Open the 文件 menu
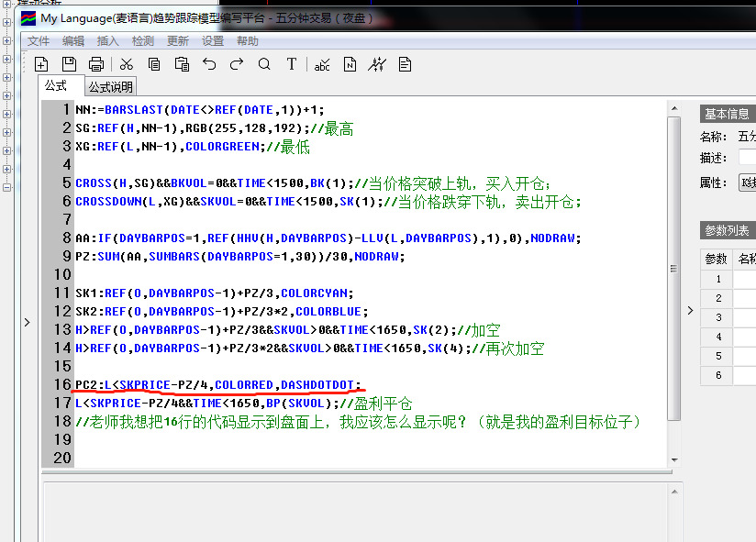 [x=39, y=40]
